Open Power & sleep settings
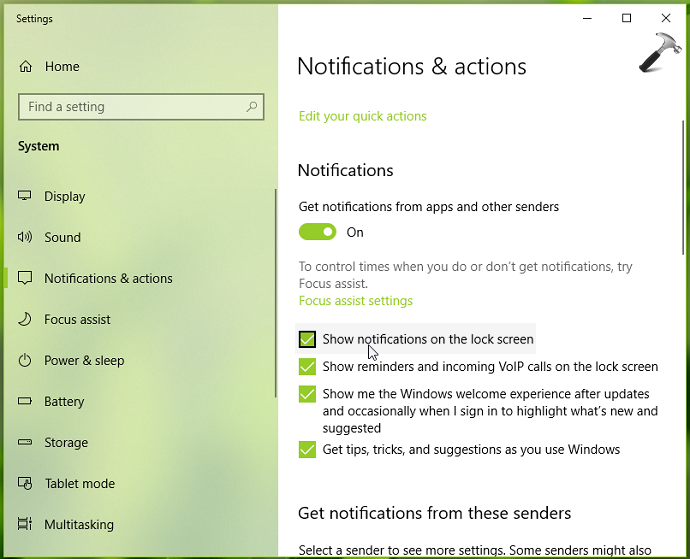This screenshot has width=690, height=559. [x=84, y=360]
